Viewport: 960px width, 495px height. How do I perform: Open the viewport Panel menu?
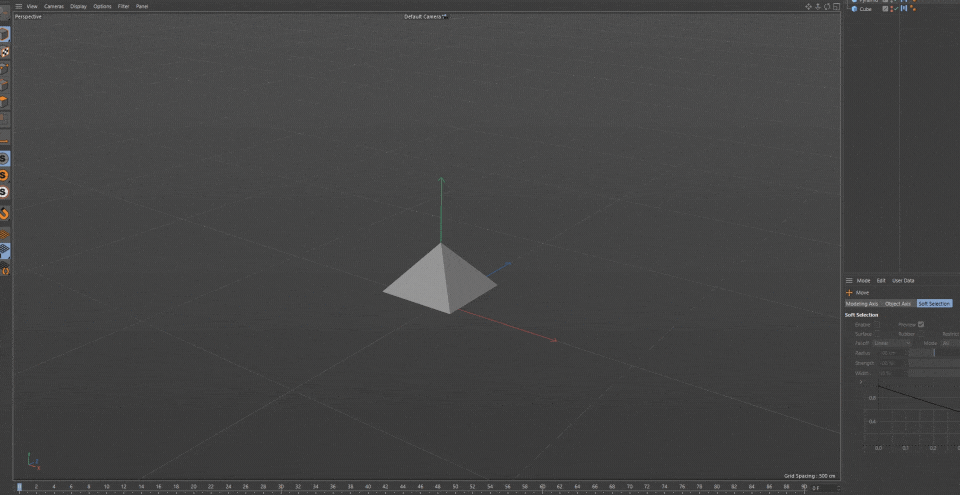click(142, 6)
